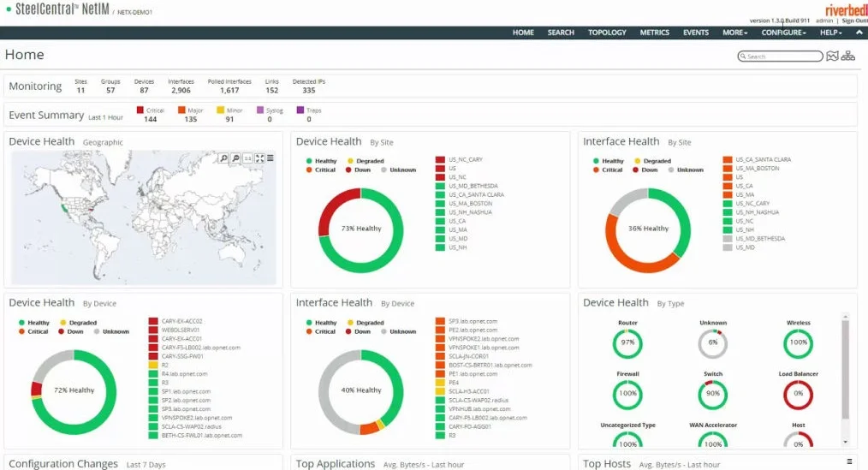The image size is (868, 470).
Task: Open the Top Hosts panel menu icon
Action: (x=850, y=461)
